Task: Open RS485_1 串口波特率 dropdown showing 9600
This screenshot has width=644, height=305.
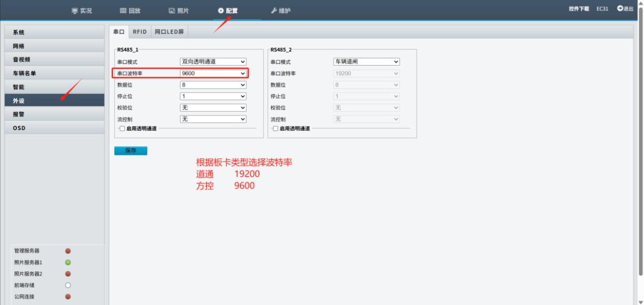Action: point(213,73)
